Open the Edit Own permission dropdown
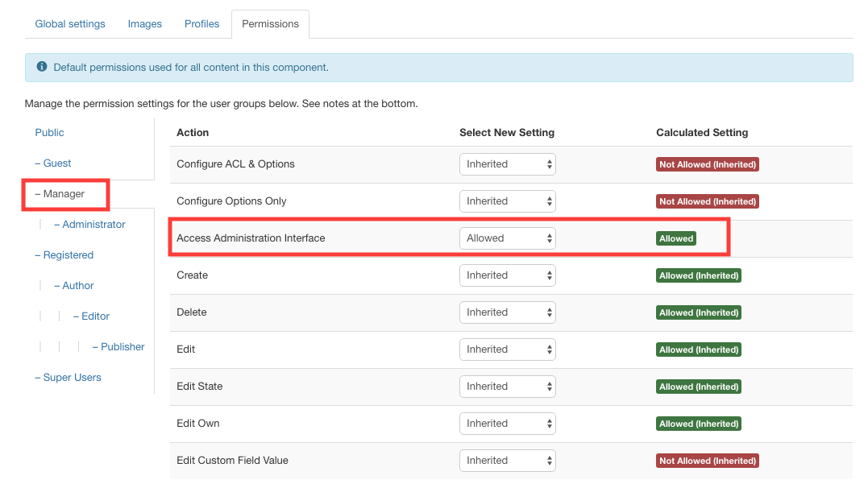The height and width of the screenshot is (488, 868). 507,423
